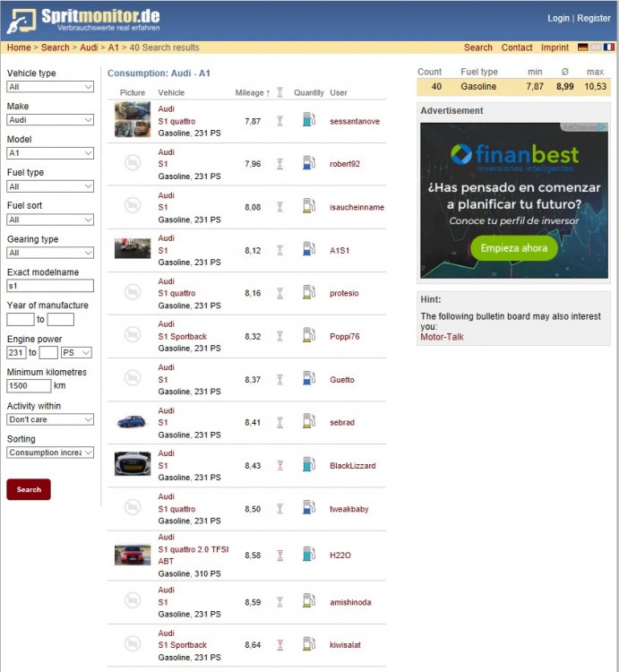Open the Vehicle type dropdown
The height and width of the screenshot is (672, 619).
(50, 87)
